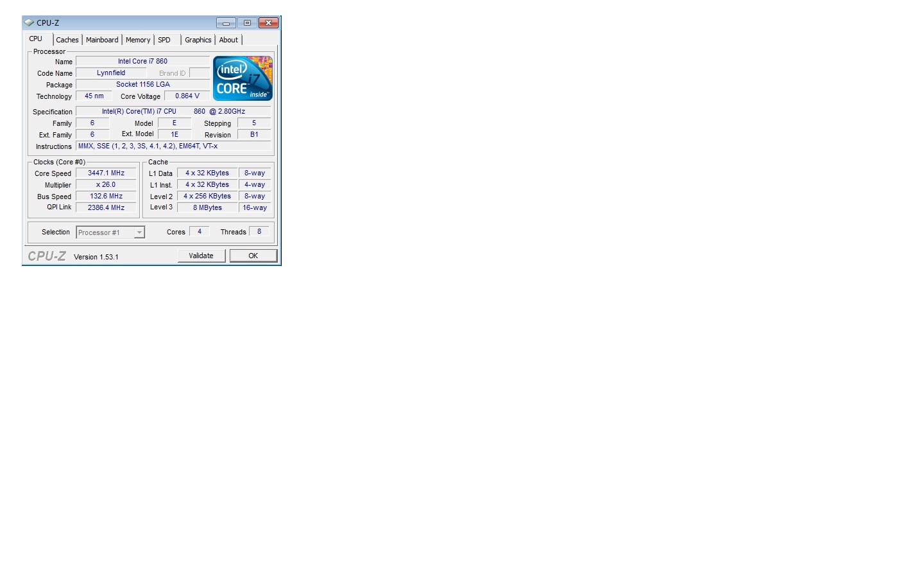Click the Code Name value Lynnfield
924x578 pixels.
pyautogui.click(x=111, y=73)
